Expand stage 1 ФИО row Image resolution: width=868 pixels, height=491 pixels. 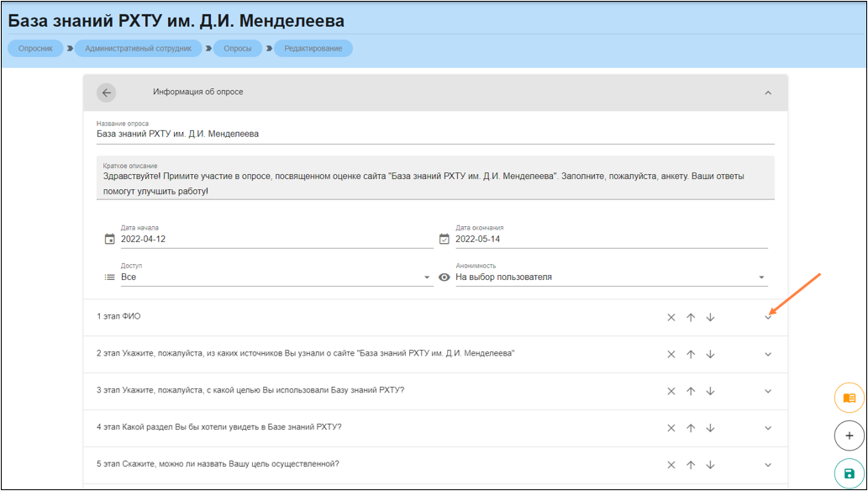coord(768,318)
